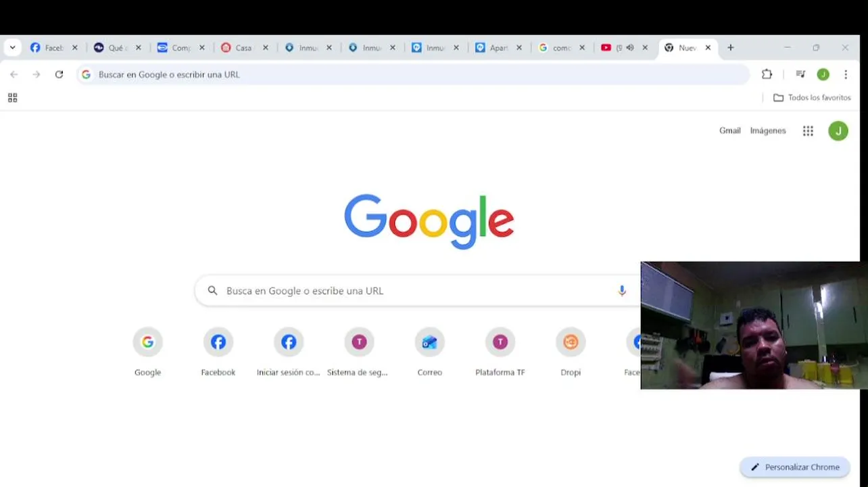Screen dimensions: 868x487
Task: Close the "Nueva" new tab page tab
Action: pos(708,48)
